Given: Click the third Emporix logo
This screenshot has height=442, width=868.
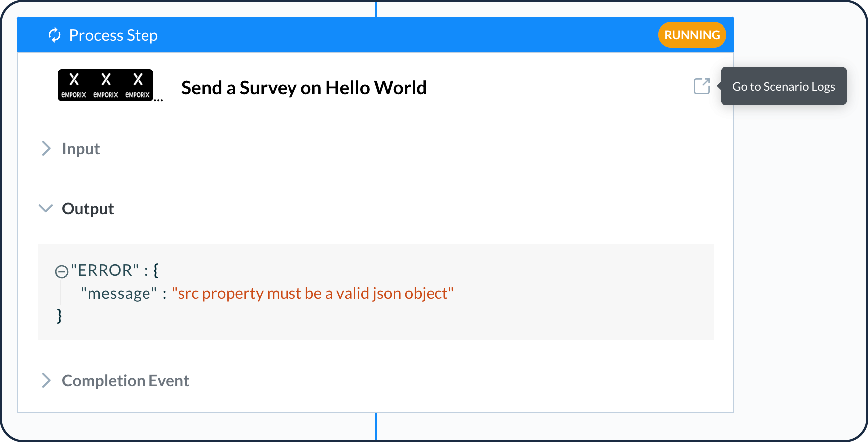Looking at the screenshot, I should point(138,85).
